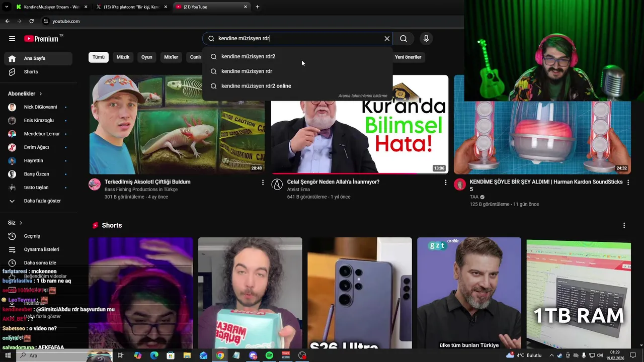This screenshot has height=362, width=644.
Task: Select the Yeni öneriler filter chip
Action: pos(408,57)
